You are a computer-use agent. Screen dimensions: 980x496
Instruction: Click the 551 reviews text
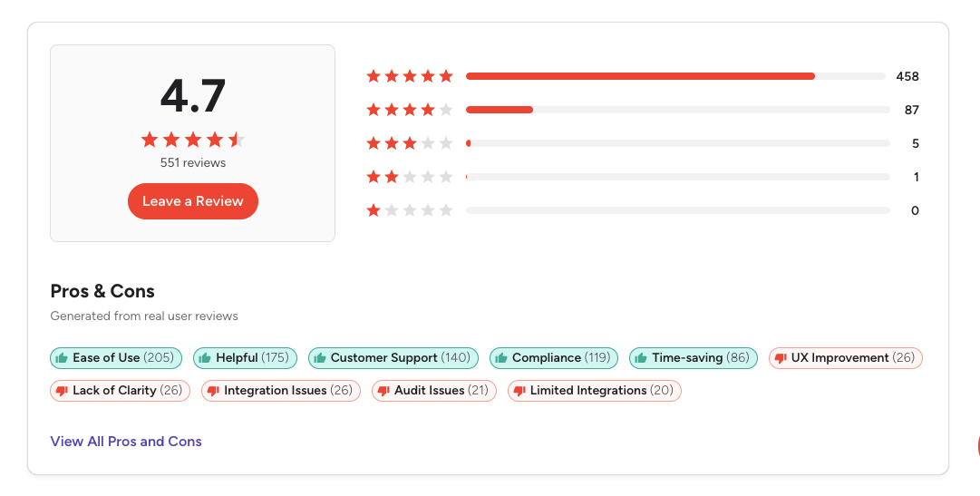pos(192,162)
